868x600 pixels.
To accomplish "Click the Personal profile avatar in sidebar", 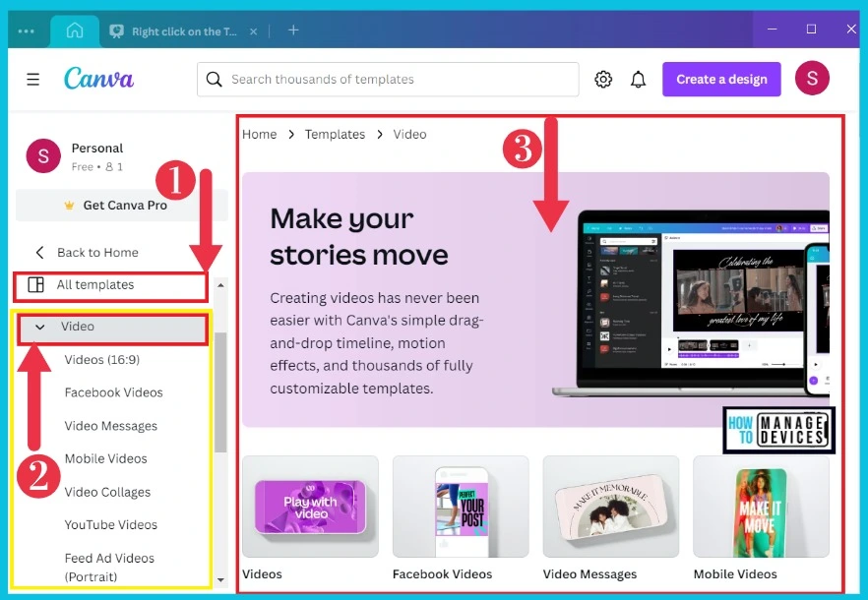I will pos(43,155).
